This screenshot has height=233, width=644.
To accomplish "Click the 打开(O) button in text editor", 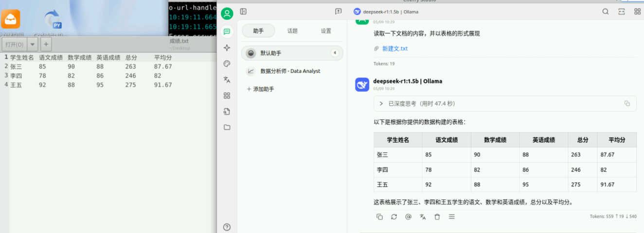I will click(x=14, y=45).
